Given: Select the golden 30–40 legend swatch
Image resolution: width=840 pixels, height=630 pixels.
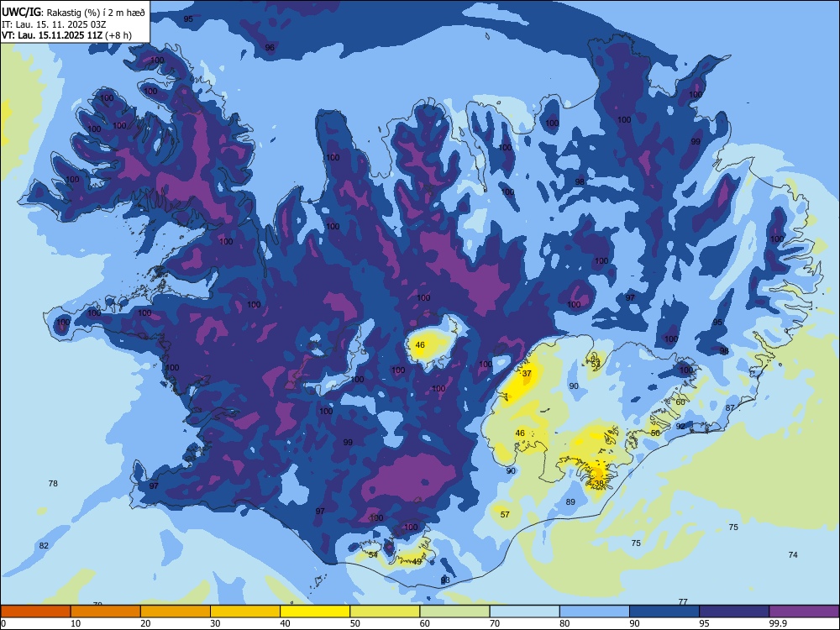Looking at the screenshot, I should [245, 612].
